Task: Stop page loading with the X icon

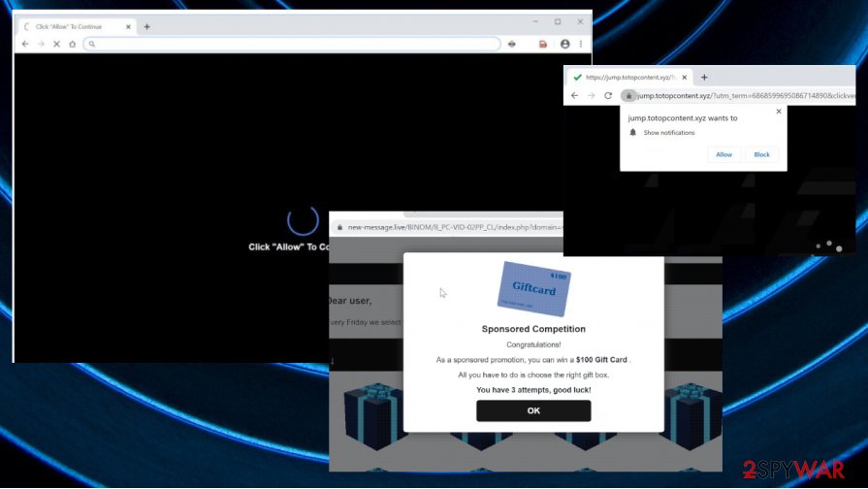Action: coord(56,44)
